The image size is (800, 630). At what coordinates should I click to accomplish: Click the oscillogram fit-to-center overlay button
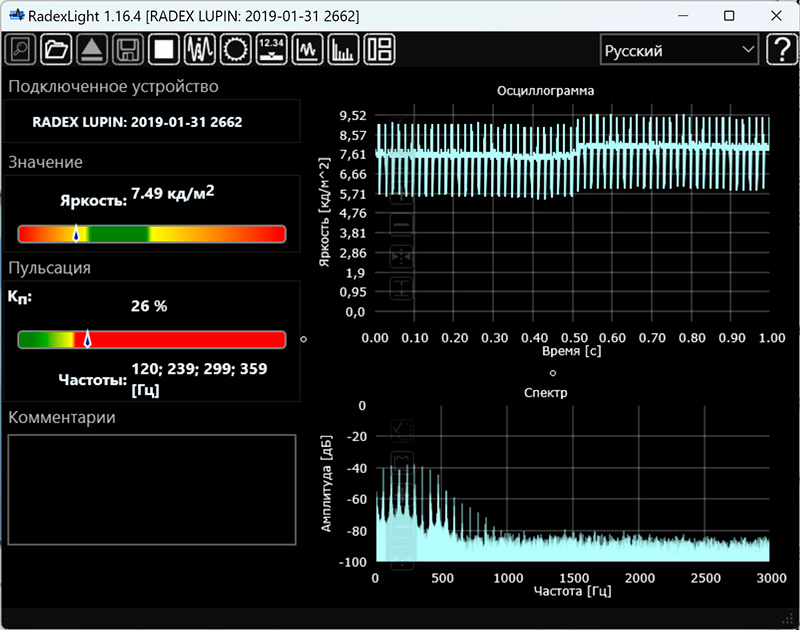(401, 257)
